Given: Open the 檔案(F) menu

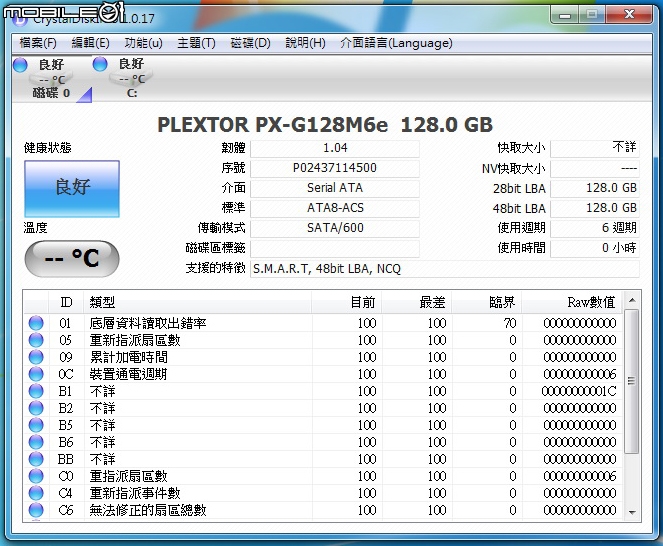Looking at the screenshot, I should tap(38, 43).
